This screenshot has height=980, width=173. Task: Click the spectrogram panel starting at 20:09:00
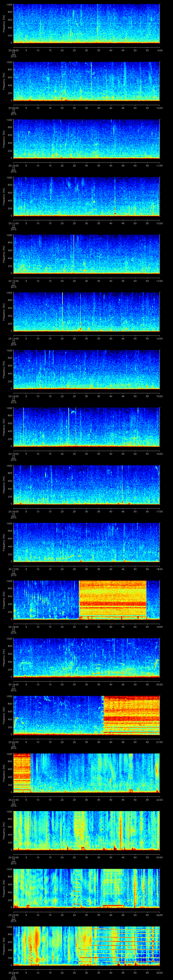[x=87, y=81]
